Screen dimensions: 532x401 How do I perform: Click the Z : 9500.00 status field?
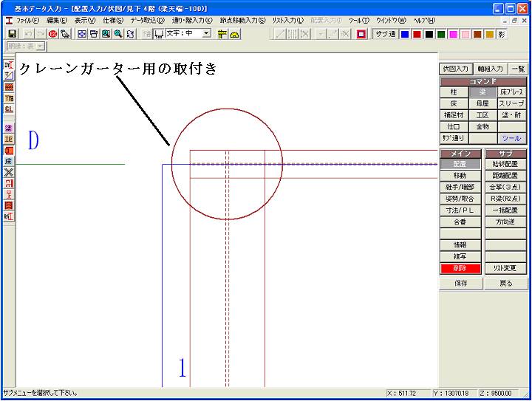[499, 393]
